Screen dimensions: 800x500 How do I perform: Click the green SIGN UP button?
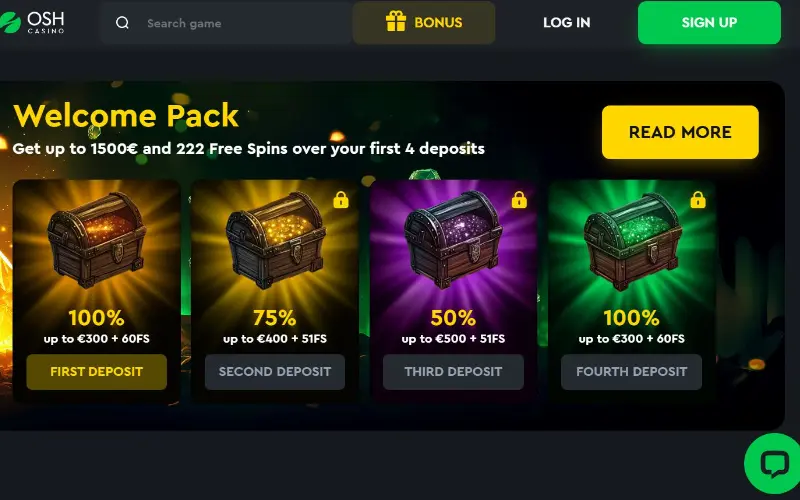click(709, 22)
